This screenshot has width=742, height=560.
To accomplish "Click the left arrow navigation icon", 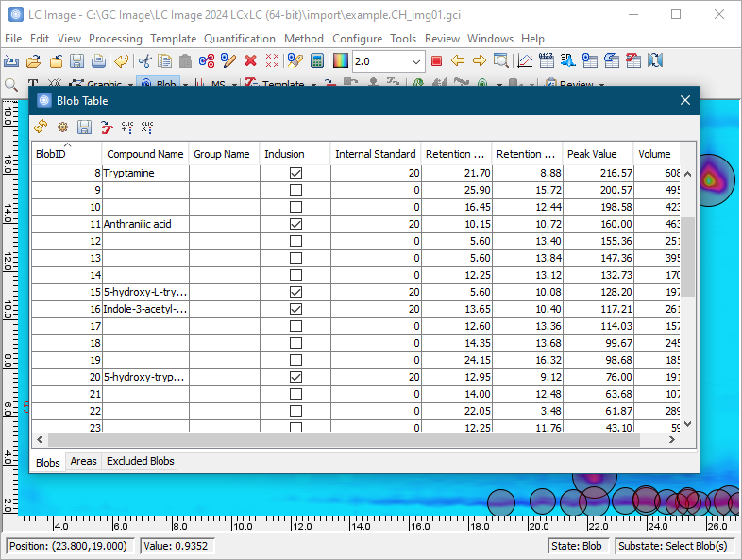I will [458, 61].
